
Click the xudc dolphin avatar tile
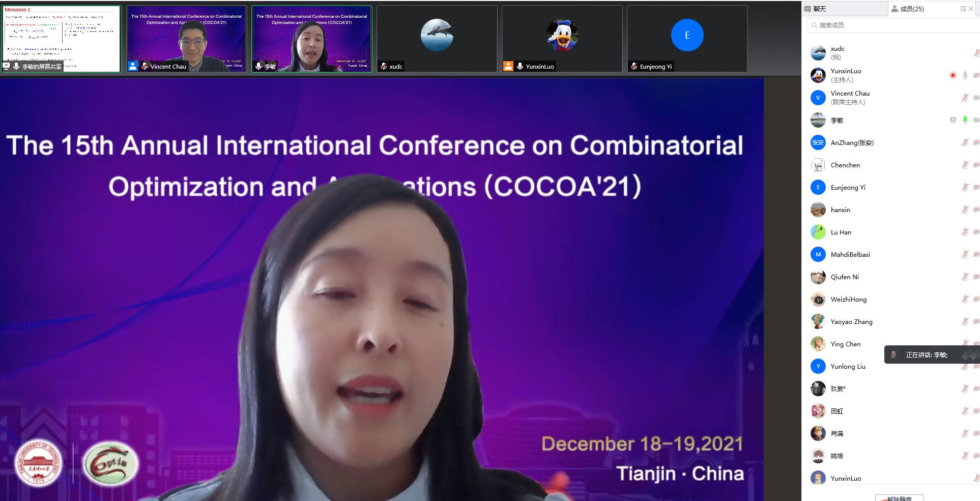pos(437,36)
